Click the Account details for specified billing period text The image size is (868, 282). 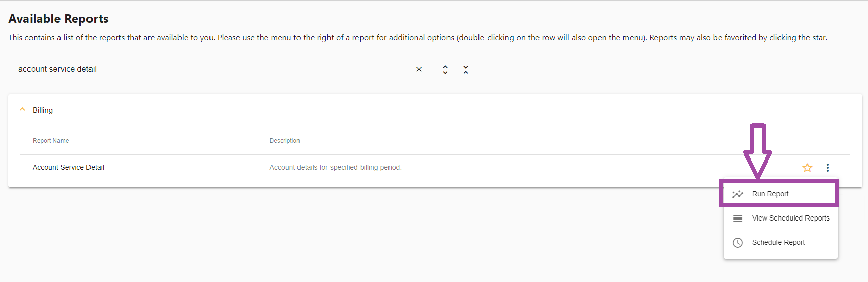[x=335, y=167]
